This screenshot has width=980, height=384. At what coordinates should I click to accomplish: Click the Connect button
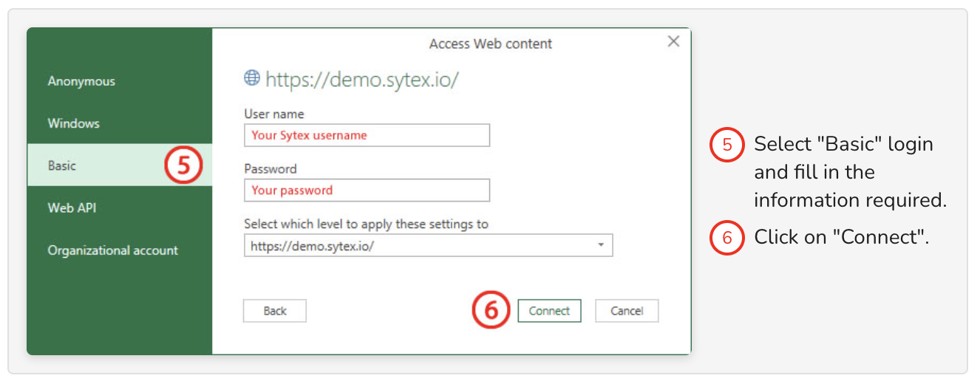click(x=549, y=311)
